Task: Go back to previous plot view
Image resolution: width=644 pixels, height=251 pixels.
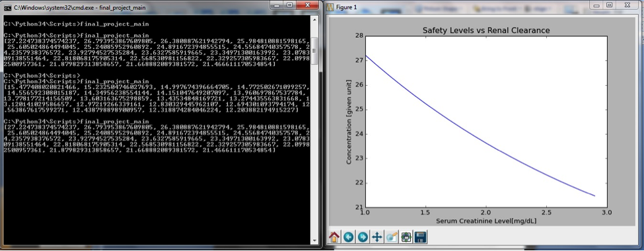Action: click(348, 237)
